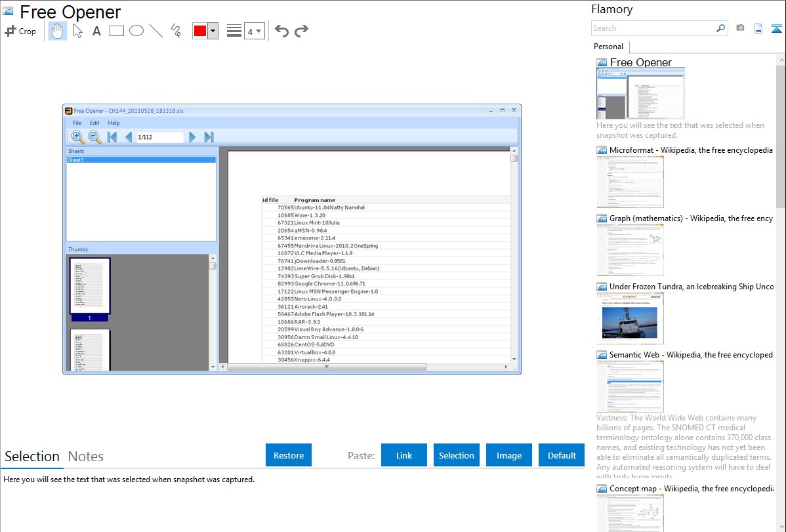Open the Under Frozen Tundra snapshot thumbnail
The image size is (786, 532).
[630, 318]
